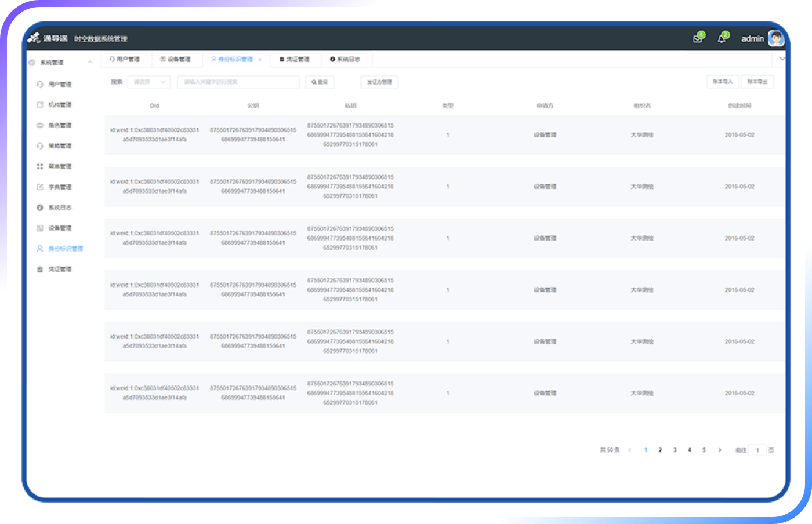Screen dimensions: 812x524
Task: Expand the tab list chevron at far right
Action: click(x=782, y=59)
